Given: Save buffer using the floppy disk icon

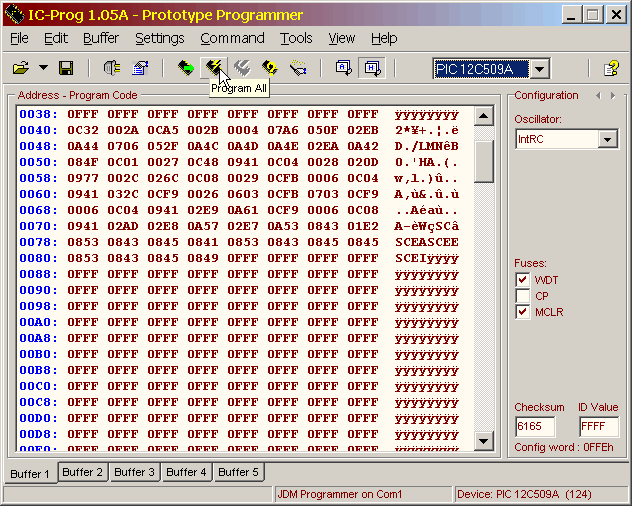Looking at the screenshot, I should point(66,68).
